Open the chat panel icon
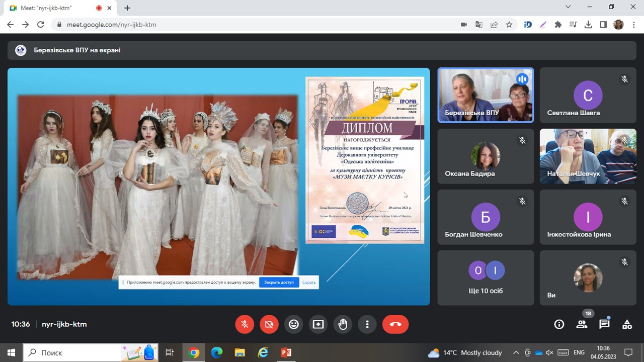Viewport: 644px width, 362px height. click(x=604, y=324)
